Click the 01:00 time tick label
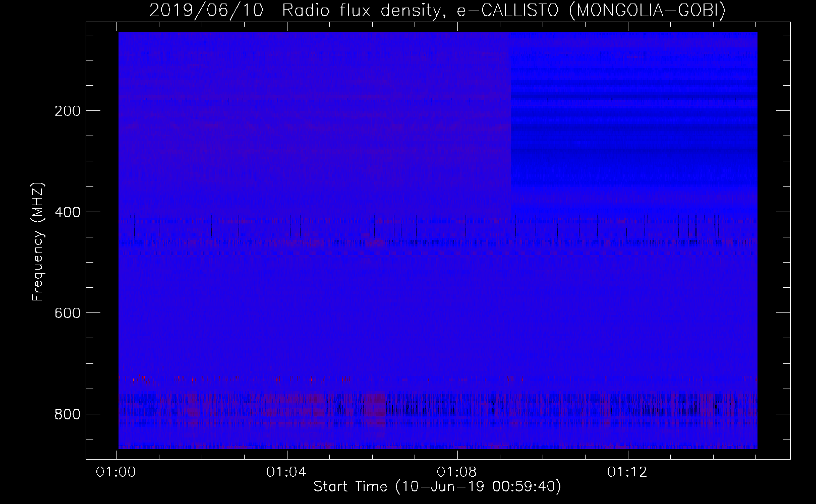Viewport: 816px width, 504px height. click(x=116, y=472)
